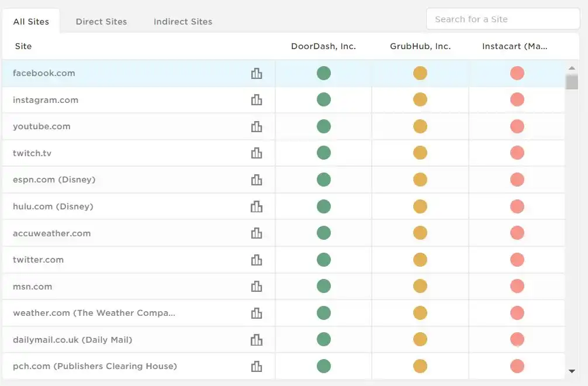This screenshot has height=386, width=588.
Task: Click the Instacart column header
Action: coord(515,46)
